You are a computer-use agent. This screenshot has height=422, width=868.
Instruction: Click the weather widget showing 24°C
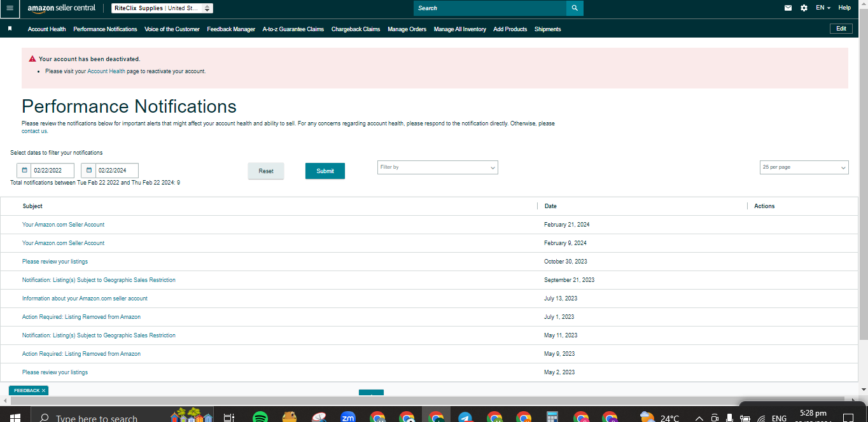point(659,418)
